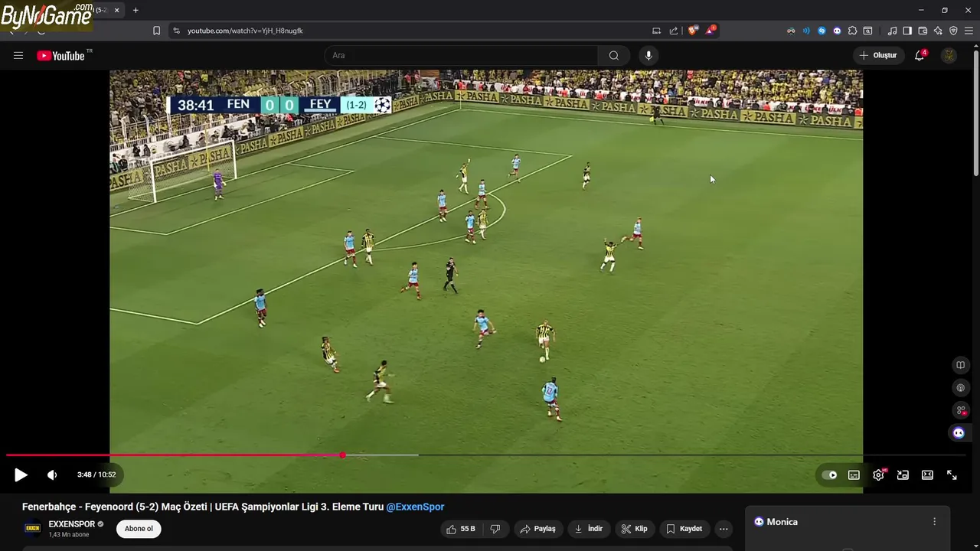980x551 pixels.
Task: Create a clip with Klip button
Action: pyautogui.click(x=634, y=529)
